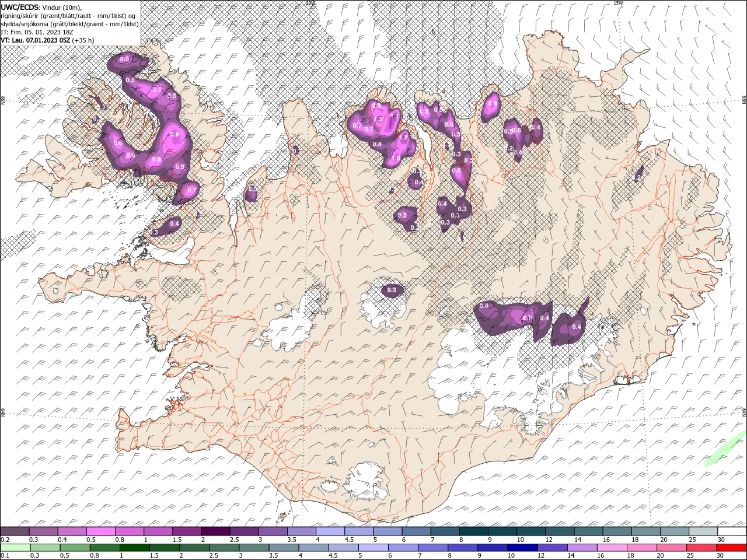747x560 pixels.
Task: Select the teal swatch labeled 14 in snow scale
Action: click(x=589, y=531)
